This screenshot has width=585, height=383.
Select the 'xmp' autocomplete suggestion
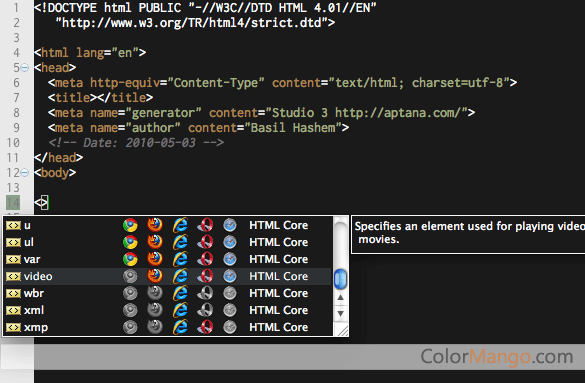[x=168, y=327]
